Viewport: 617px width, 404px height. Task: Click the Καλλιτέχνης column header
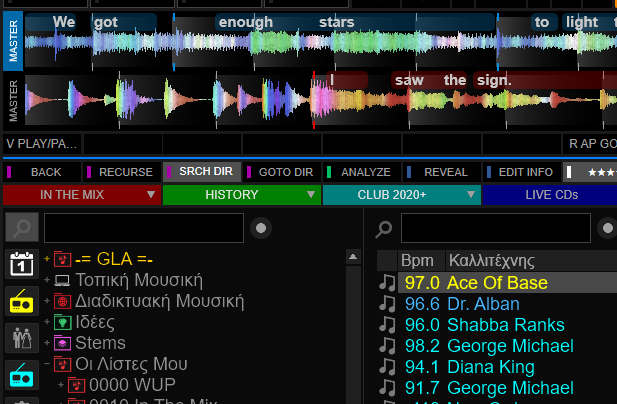click(491, 260)
